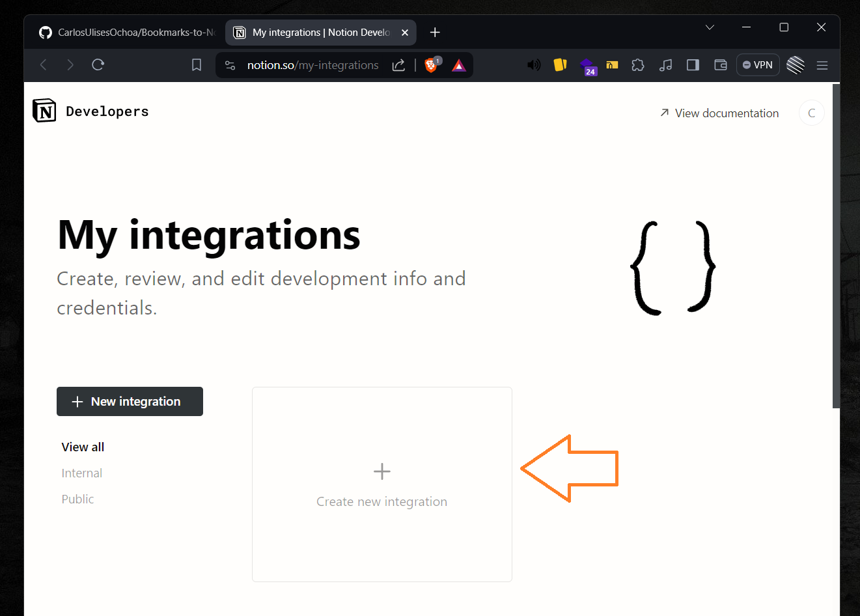Open site settings icon beside the URL
Viewport: 860px width, 616px height.
click(230, 65)
